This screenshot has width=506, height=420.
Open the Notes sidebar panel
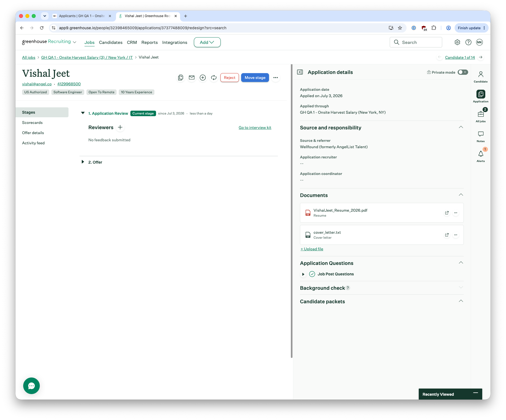click(481, 137)
